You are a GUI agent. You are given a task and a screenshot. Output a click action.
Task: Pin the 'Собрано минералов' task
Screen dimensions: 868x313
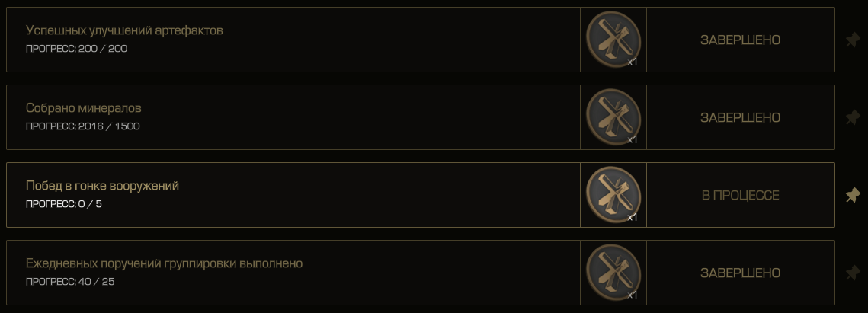point(853,117)
